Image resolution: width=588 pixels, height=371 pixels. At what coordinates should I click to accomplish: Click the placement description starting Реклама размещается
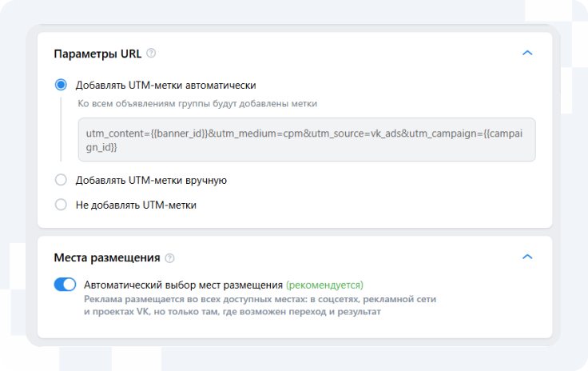pos(260,298)
